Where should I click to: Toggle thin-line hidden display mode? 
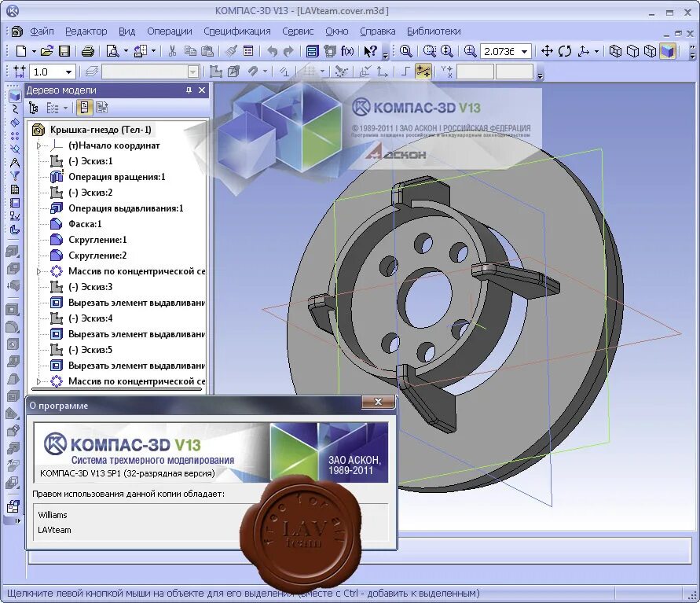(650, 51)
